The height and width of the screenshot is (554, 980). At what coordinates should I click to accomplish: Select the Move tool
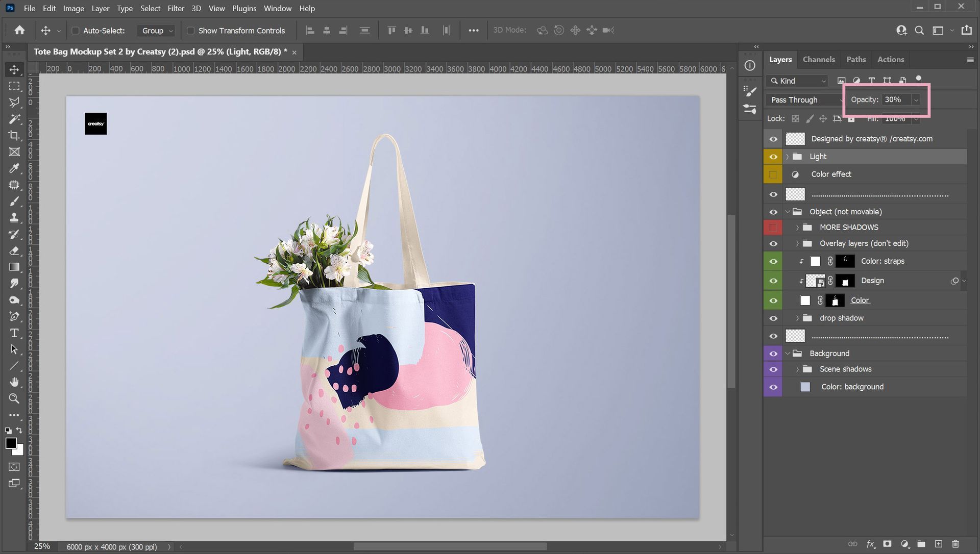(x=14, y=70)
